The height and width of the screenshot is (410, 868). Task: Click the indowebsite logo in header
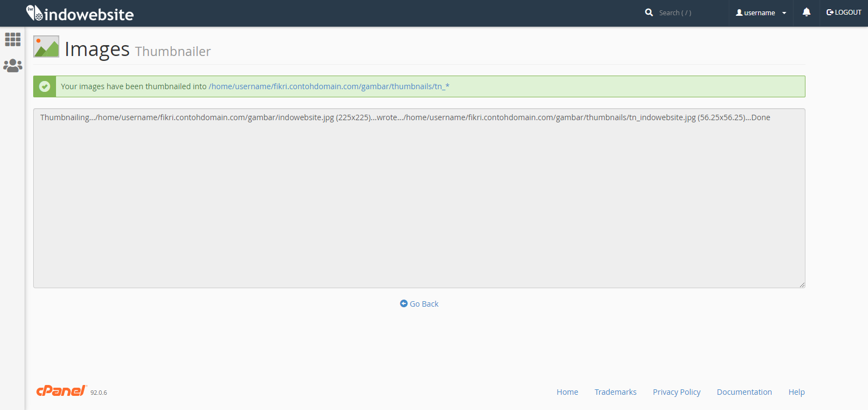(x=80, y=14)
